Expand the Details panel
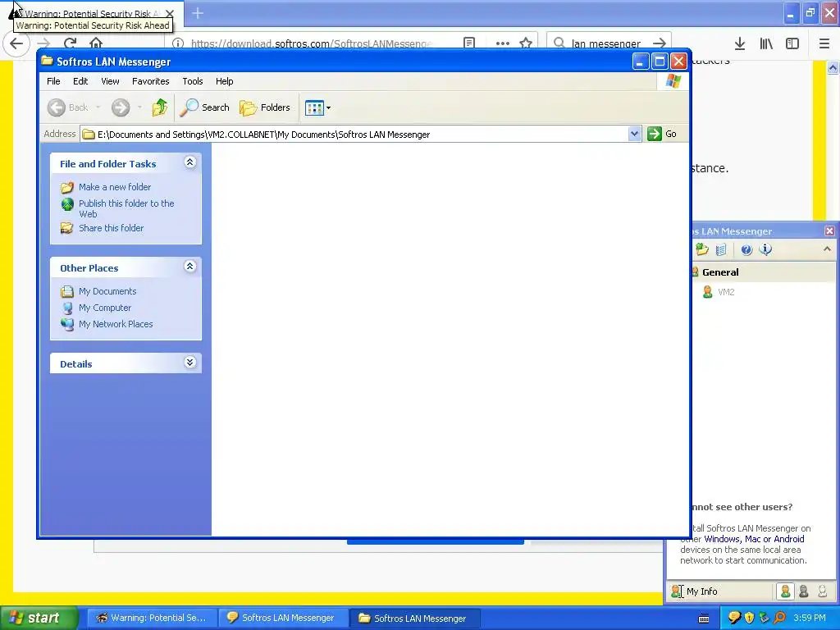840x630 pixels. tap(189, 362)
